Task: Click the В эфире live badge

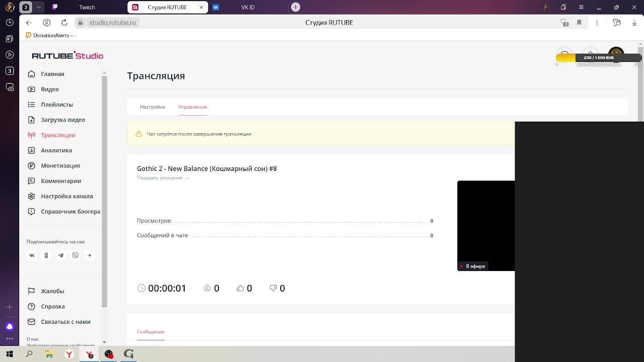Action: [473, 266]
